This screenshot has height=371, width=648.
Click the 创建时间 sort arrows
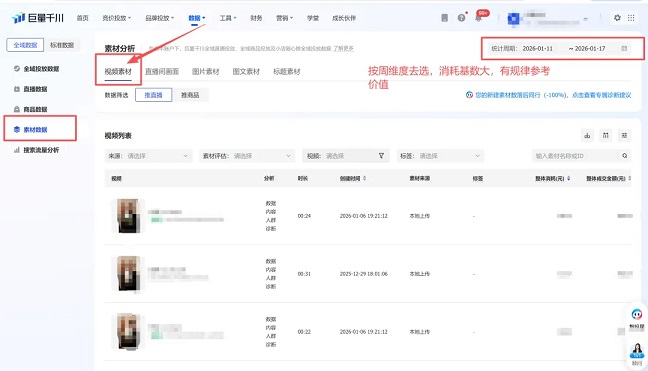[364, 178]
